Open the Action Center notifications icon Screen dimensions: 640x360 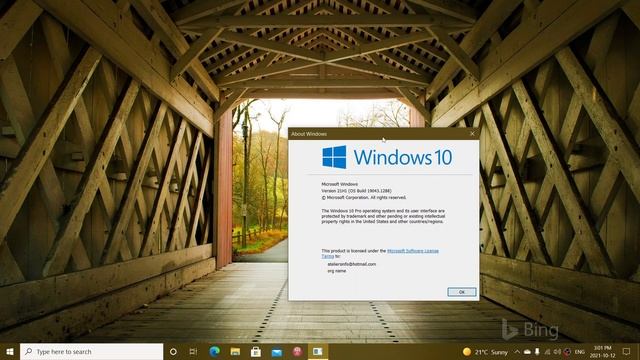(x=627, y=351)
